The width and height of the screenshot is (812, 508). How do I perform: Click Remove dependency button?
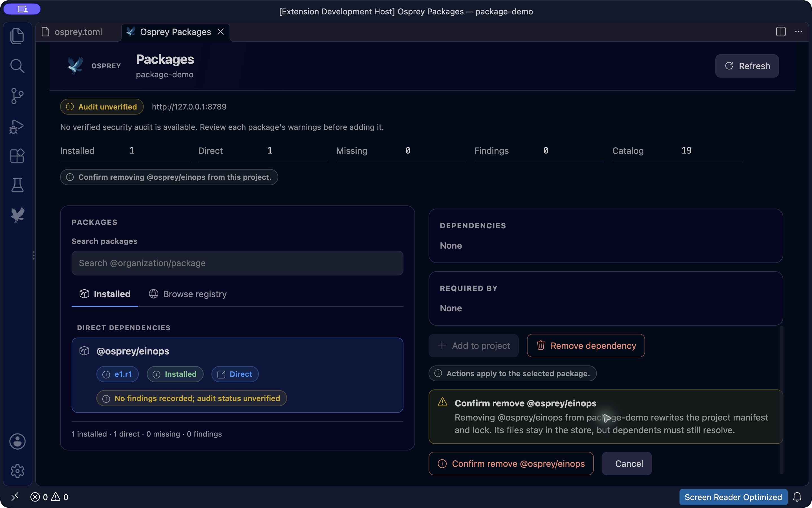pos(586,345)
